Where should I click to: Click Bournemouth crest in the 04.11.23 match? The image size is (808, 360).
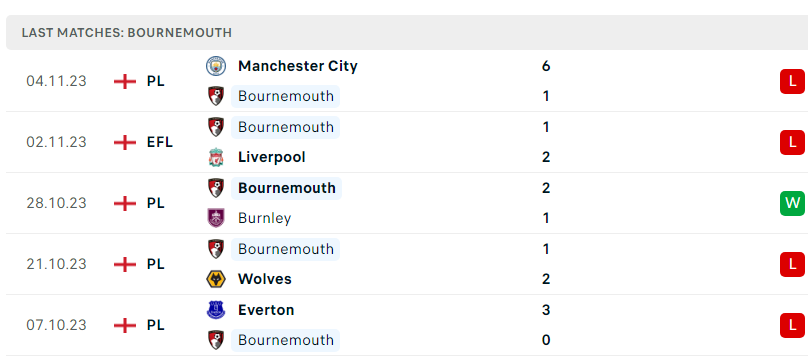pyautogui.click(x=216, y=96)
